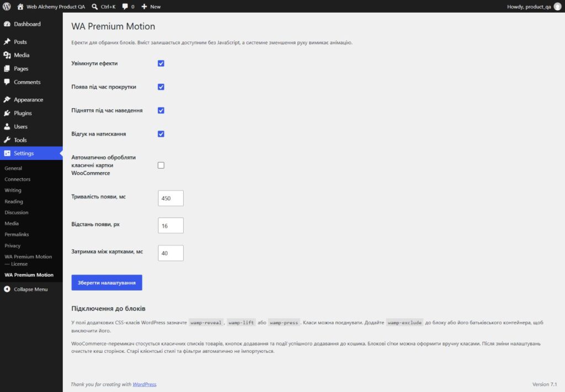The height and width of the screenshot is (392, 565).
Task: Click the wamp-exclude code class
Action: pos(404,323)
